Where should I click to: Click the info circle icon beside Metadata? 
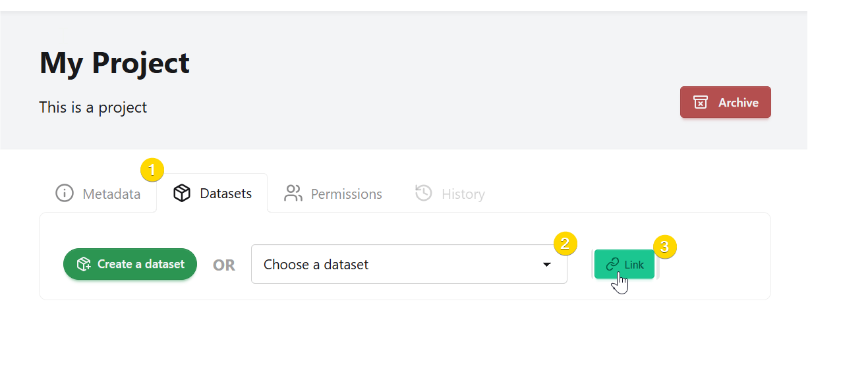tap(64, 194)
